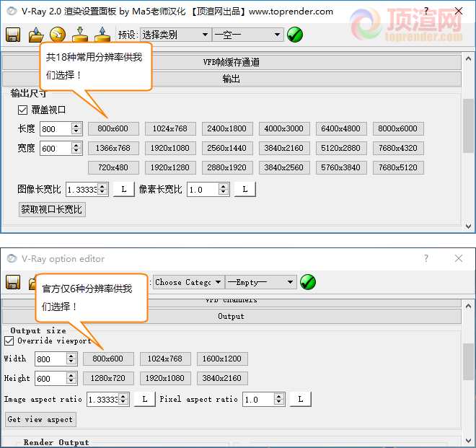Increase 长度 value with spinner up
Screen dimensions: 476x448
76,126
